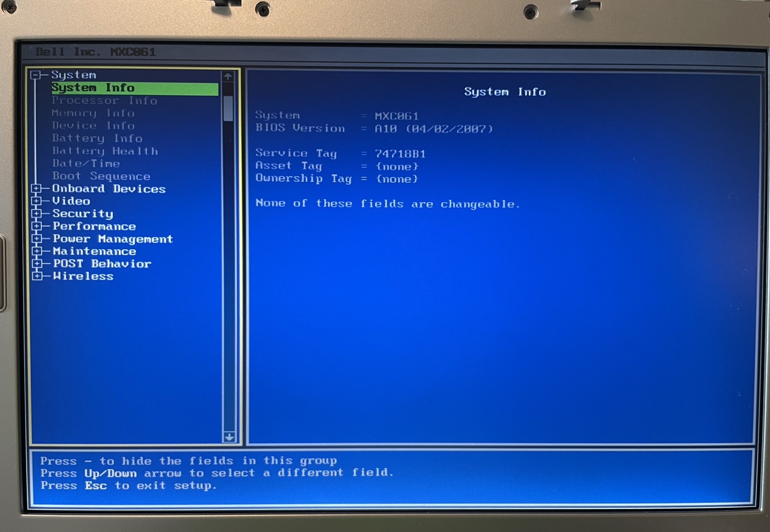The width and height of the screenshot is (770, 532).
Task: Expand the Power Management group
Action: 37,239
